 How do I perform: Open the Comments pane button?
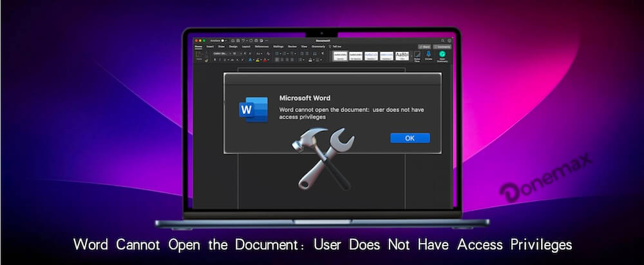point(442,47)
